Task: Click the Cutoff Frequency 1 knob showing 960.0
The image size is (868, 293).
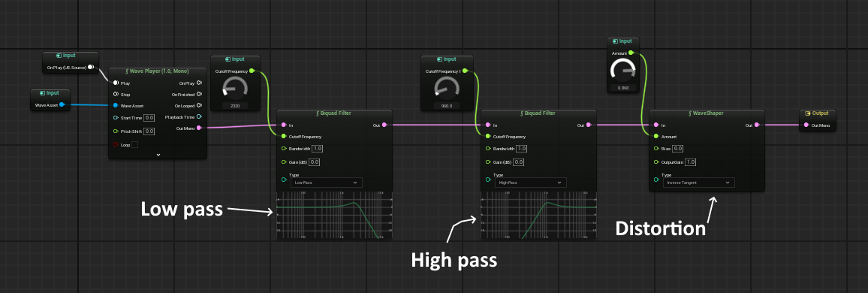Action: tap(448, 89)
